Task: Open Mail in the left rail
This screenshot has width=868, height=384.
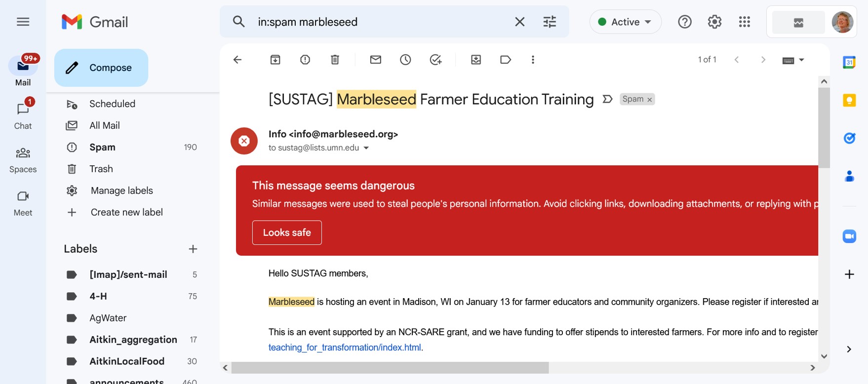Action: pyautogui.click(x=23, y=71)
